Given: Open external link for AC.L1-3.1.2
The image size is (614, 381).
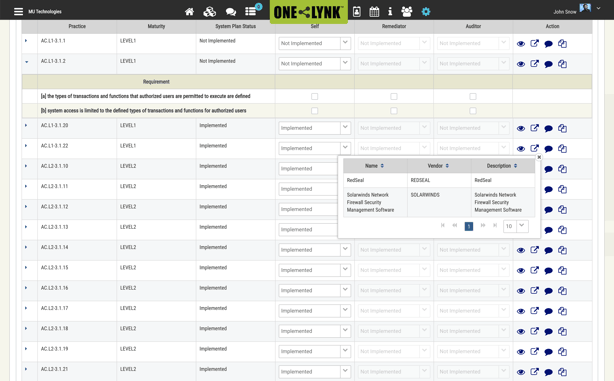Looking at the screenshot, I should pos(535,64).
